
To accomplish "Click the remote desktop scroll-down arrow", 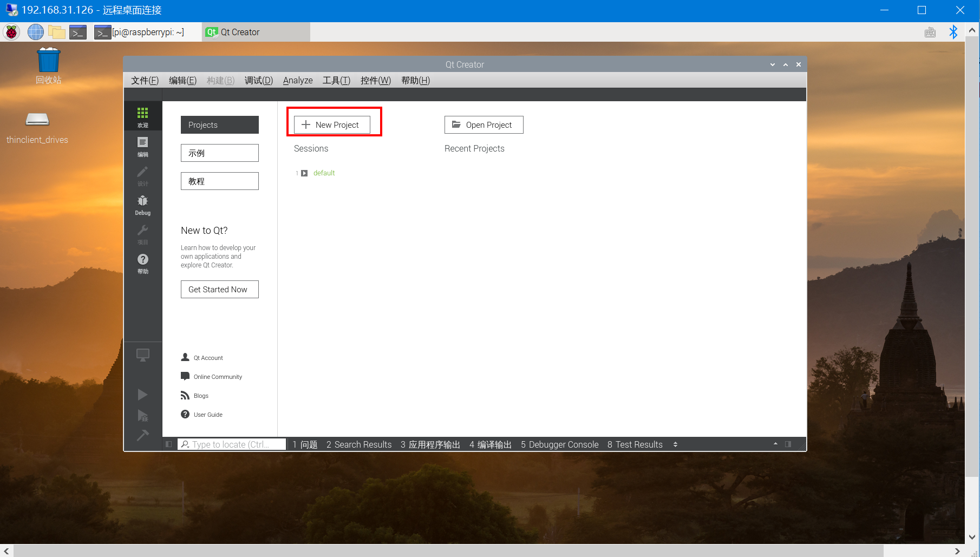I will click(972, 537).
